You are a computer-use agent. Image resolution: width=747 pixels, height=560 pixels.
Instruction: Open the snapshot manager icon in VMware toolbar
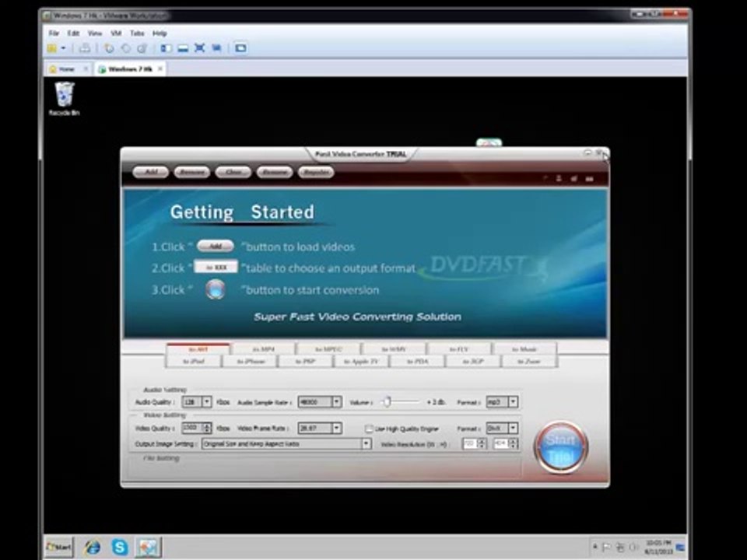point(142,48)
